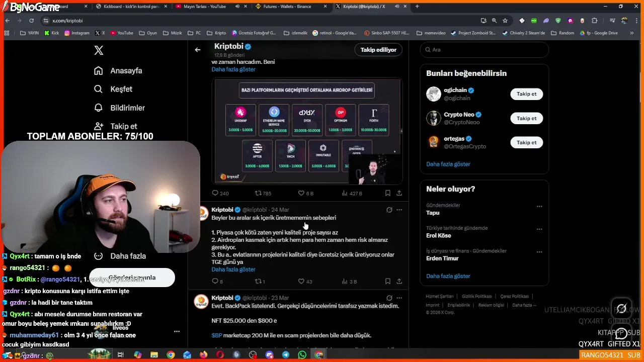This screenshot has height=362, width=644.
Task: Reply to the airdrop video post (240)
Action: click(x=220, y=193)
